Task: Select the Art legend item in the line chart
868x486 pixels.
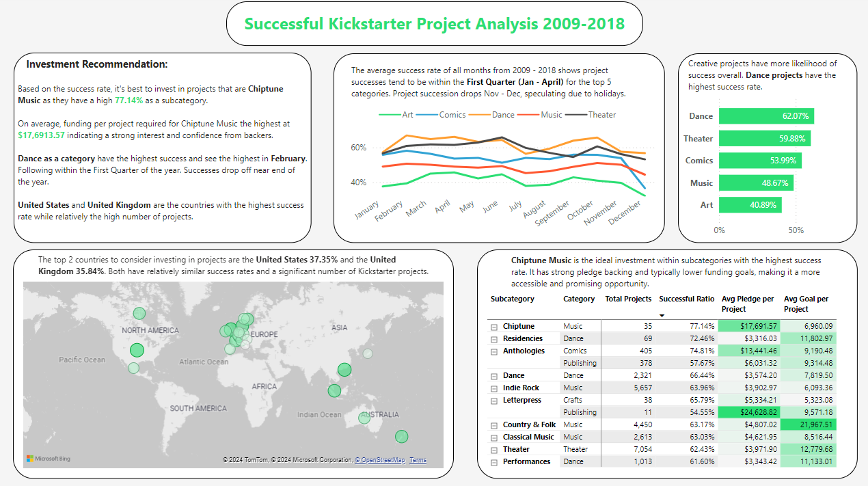Action: point(396,115)
